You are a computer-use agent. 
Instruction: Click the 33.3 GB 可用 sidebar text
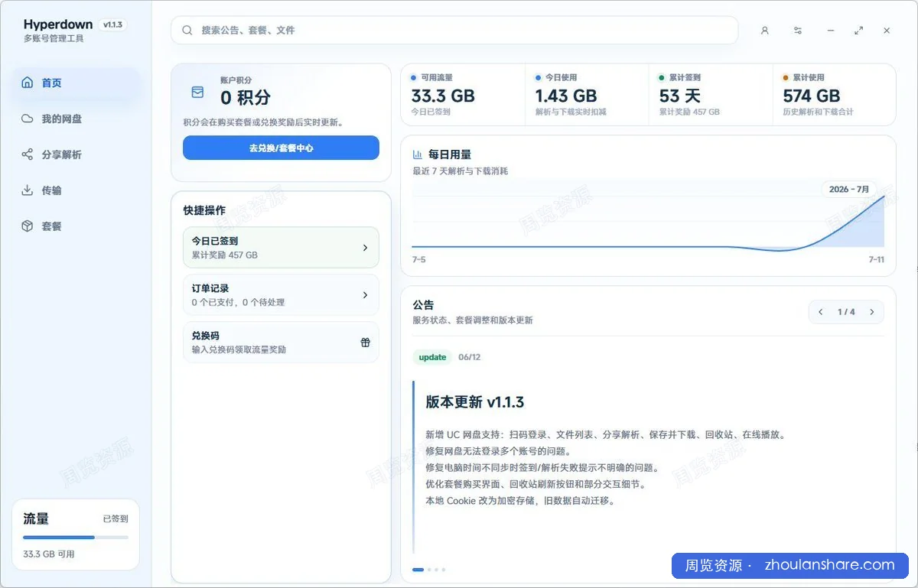pyautogui.click(x=49, y=554)
